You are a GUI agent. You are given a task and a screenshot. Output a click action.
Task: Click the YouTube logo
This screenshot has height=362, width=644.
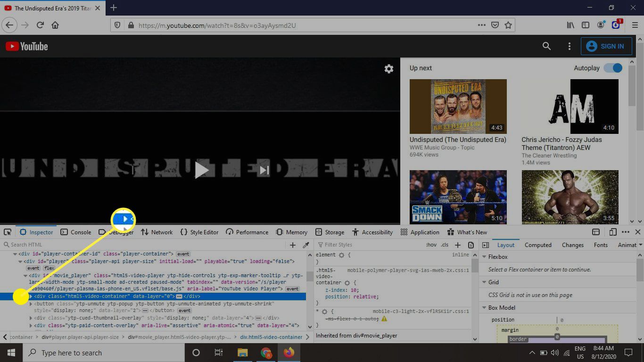26,46
